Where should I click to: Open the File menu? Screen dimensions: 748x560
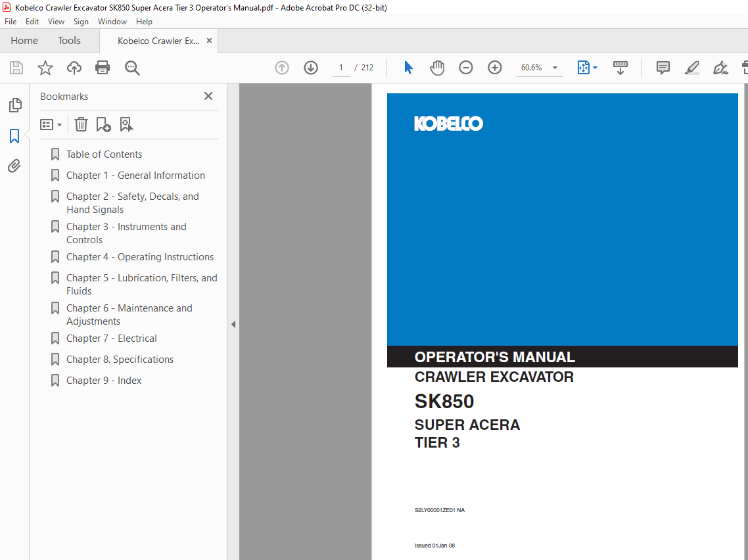click(x=11, y=22)
